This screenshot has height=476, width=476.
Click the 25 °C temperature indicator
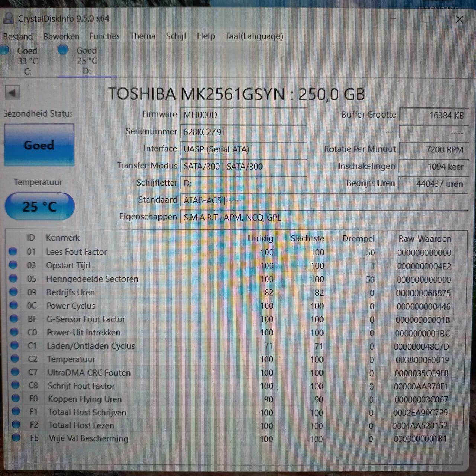[x=40, y=206]
